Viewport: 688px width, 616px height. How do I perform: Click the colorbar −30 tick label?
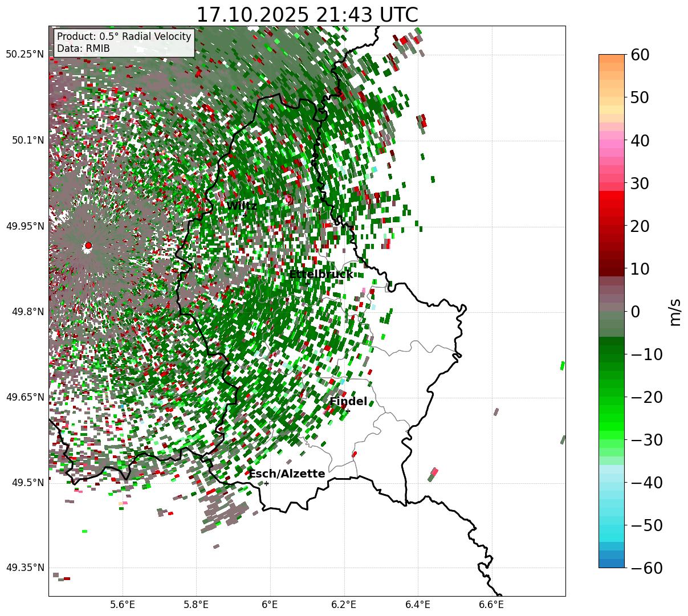point(646,440)
